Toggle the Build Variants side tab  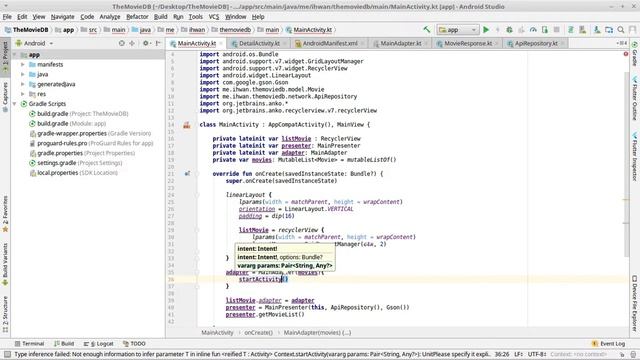[x=5, y=264]
